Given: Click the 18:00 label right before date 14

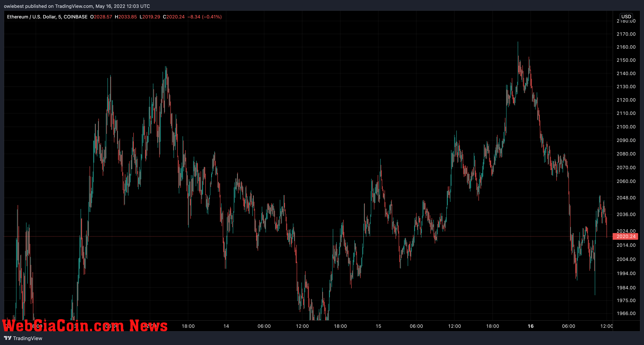Looking at the screenshot, I should coord(188,326).
